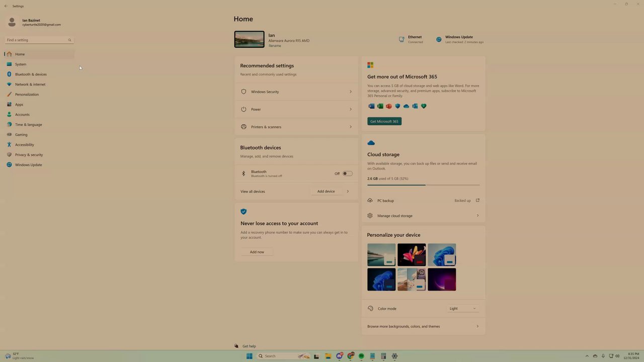Viewport: 644px width, 362px height.
Task: Click the Excel icon in Microsoft 365 card
Action: 380,106
